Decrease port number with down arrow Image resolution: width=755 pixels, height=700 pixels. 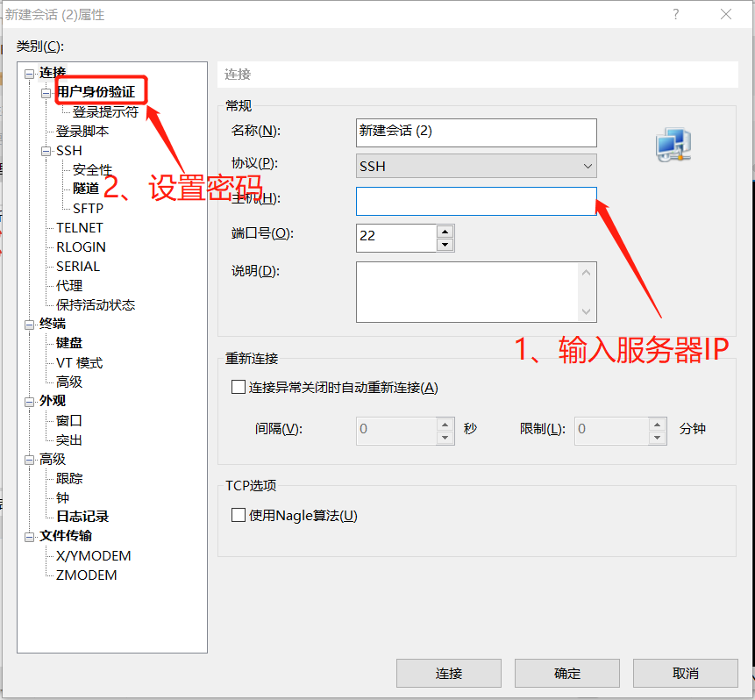445,245
